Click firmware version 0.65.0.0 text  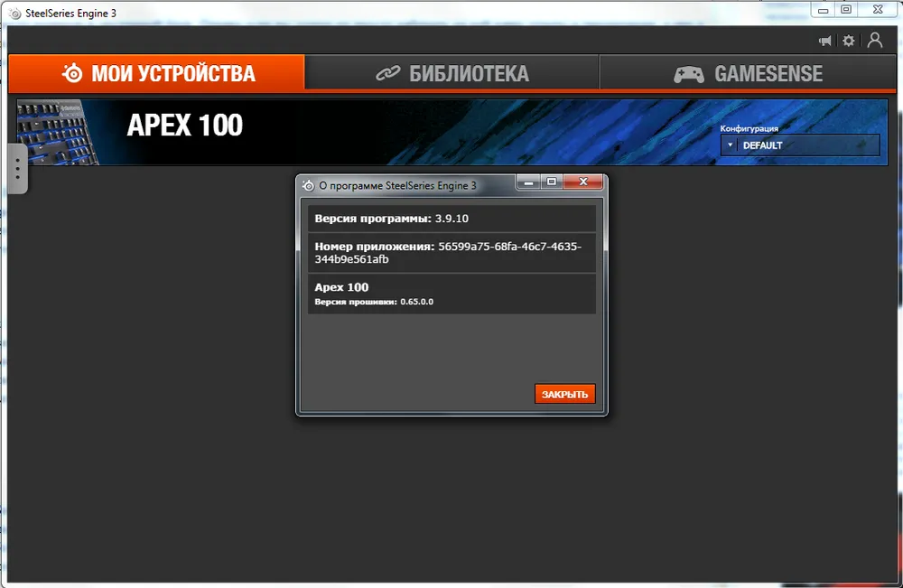[x=417, y=302]
